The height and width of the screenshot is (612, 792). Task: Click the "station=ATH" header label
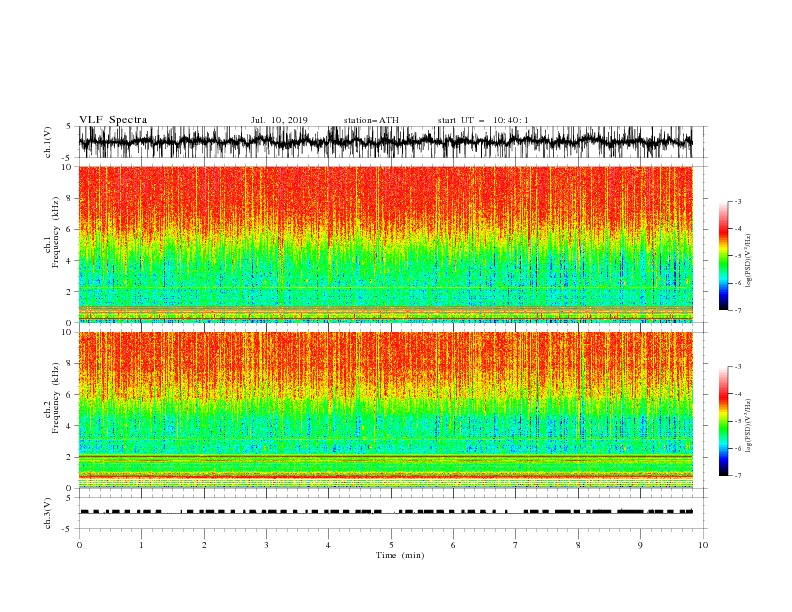[x=371, y=120]
